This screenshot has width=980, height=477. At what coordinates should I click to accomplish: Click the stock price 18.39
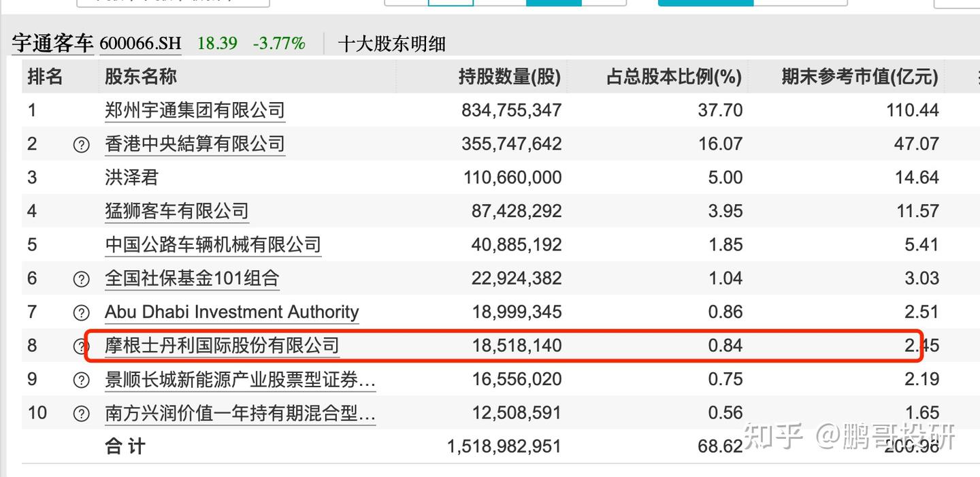pos(217,44)
